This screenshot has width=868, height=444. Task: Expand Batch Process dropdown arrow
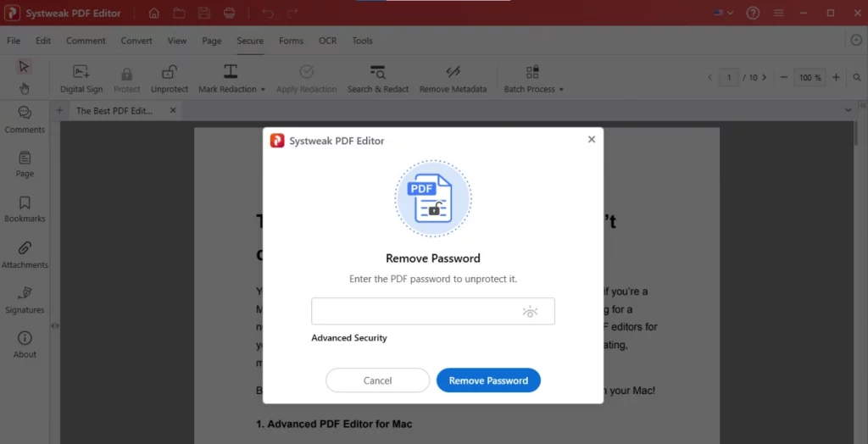coord(561,89)
